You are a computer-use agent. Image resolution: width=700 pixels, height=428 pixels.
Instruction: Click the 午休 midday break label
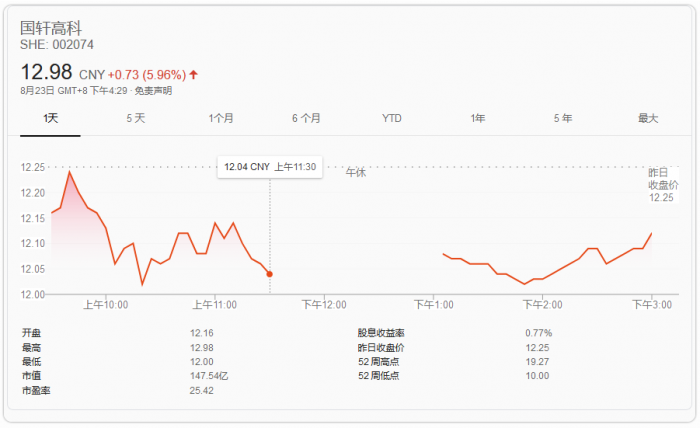coord(356,173)
